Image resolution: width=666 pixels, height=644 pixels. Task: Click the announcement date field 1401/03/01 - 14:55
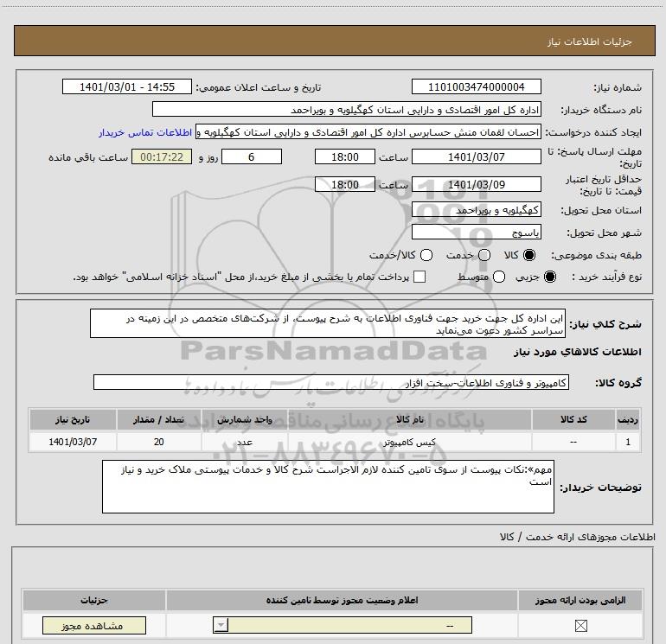click(x=127, y=86)
